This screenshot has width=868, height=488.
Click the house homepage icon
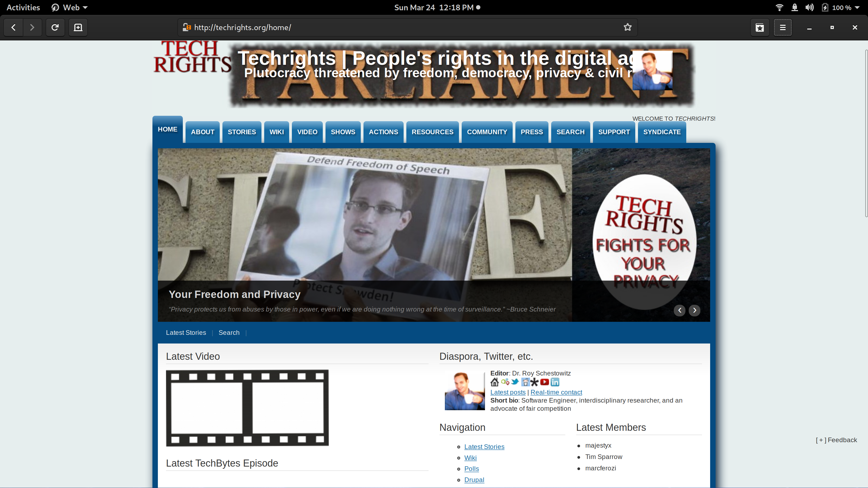click(494, 382)
